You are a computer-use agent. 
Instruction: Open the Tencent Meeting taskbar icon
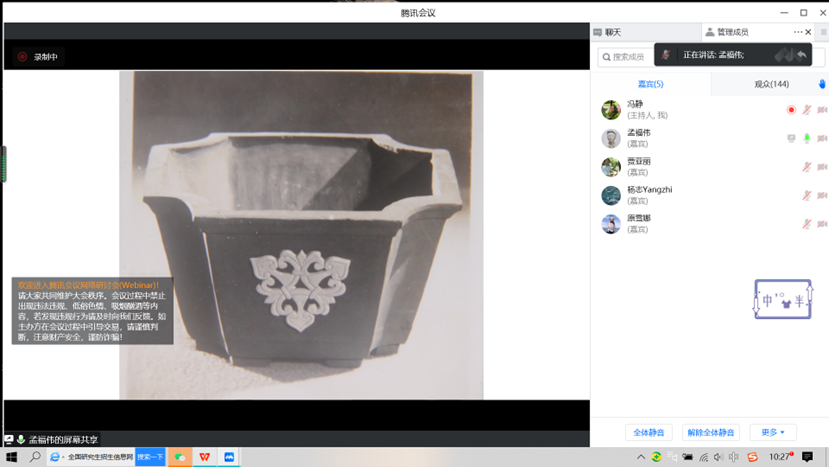pyautogui.click(x=230, y=457)
